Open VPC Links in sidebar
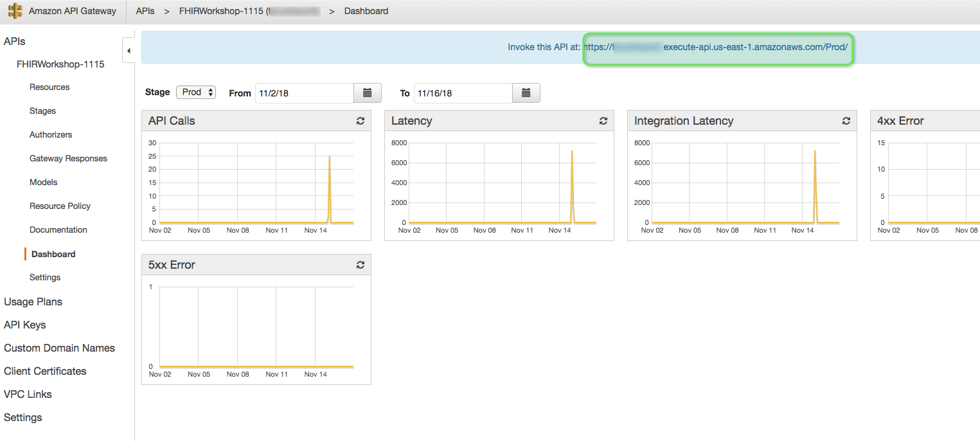Image resolution: width=980 pixels, height=441 pixels. (x=28, y=394)
